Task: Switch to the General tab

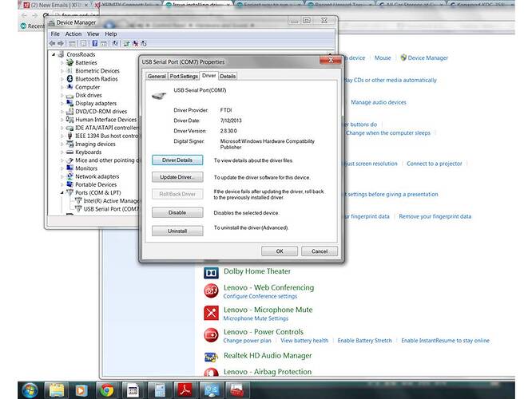Action: (x=157, y=77)
